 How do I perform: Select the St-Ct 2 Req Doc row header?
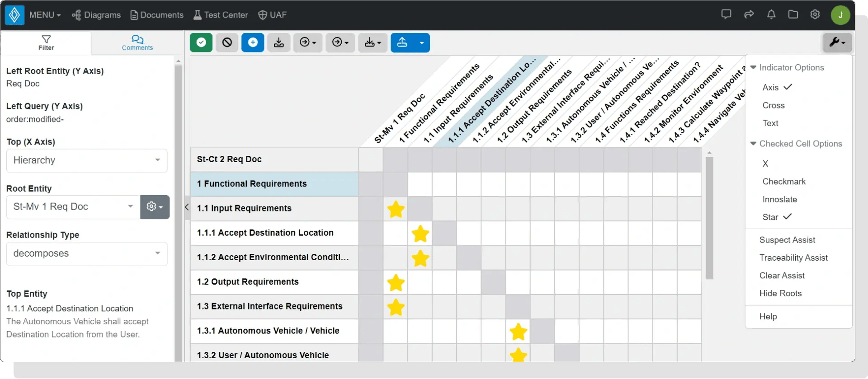[x=274, y=159]
